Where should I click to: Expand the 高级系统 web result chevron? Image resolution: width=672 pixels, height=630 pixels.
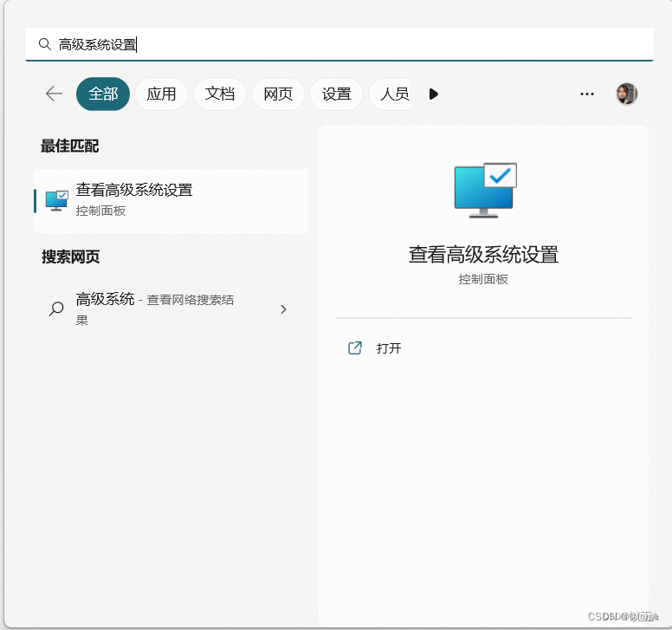click(x=283, y=309)
